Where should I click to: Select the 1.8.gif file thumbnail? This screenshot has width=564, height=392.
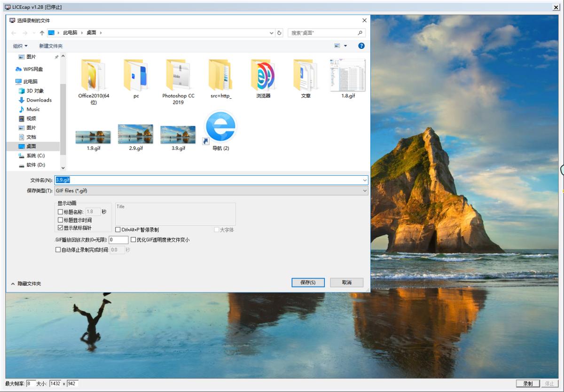pyautogui.click(x=348, y=75)
